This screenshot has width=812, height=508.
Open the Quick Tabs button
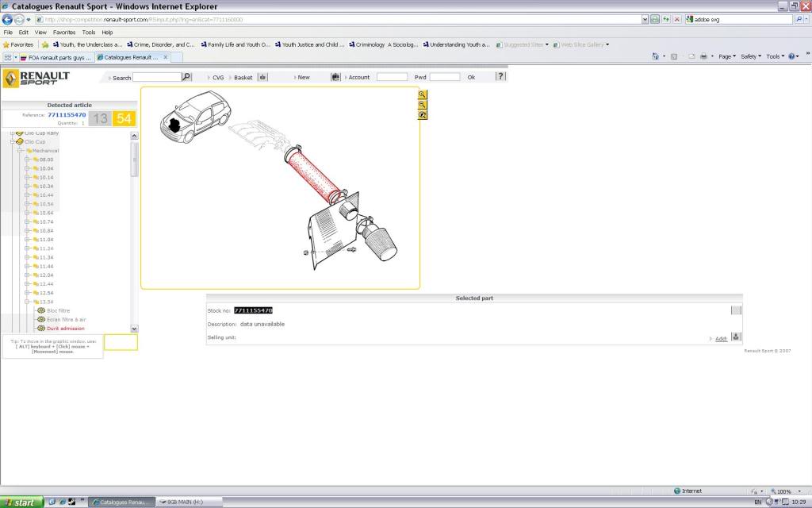click(x=8, y=57)
